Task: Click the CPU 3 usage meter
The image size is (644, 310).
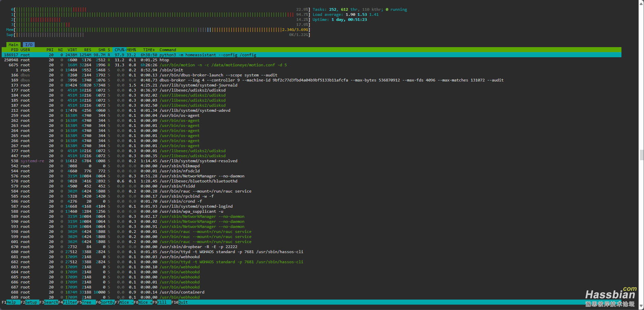Action: pos(160,25)
